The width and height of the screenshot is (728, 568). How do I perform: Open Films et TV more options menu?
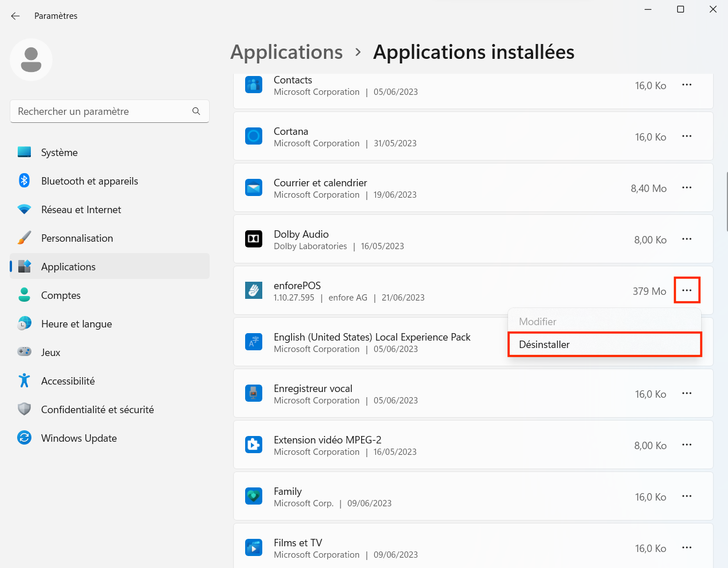[687, 547]
